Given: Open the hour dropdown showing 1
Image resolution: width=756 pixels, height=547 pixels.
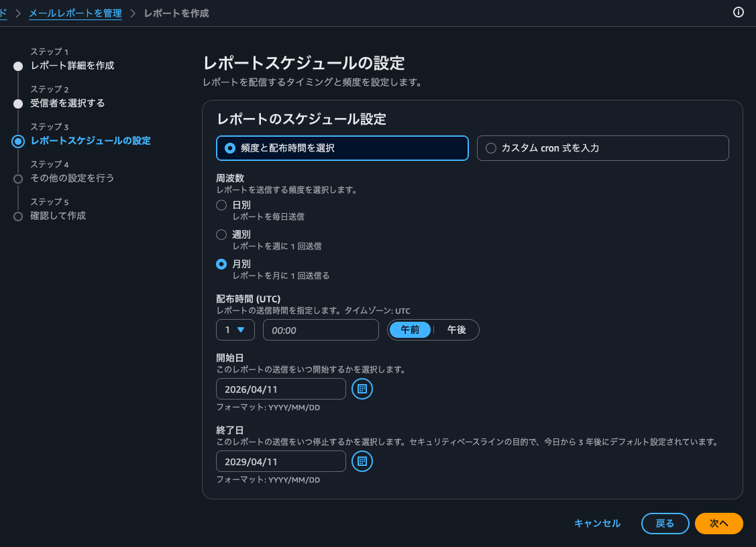Looking at the screenshot, I should click(235, 330).
